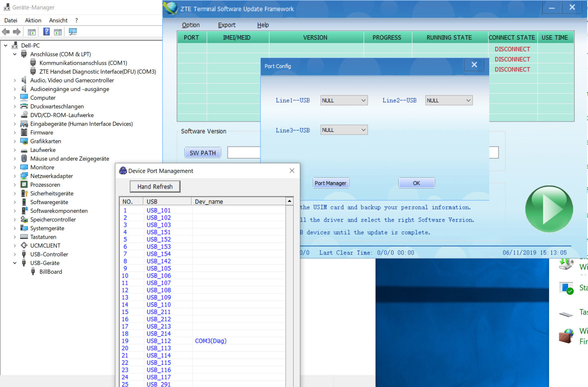This screenshot has width=588, height=387.
Task: Click the ZTE globe icon in title bar
Action: (x=171, y=8)
